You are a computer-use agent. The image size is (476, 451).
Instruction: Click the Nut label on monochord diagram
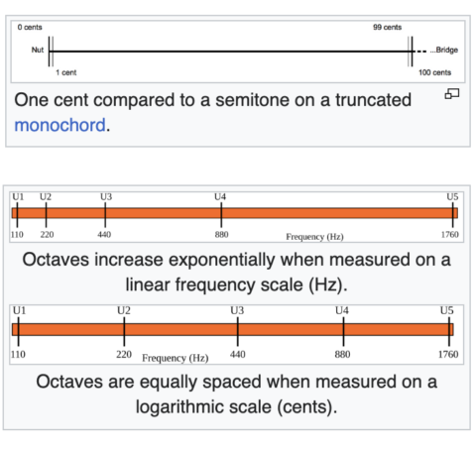pos(38,50)
